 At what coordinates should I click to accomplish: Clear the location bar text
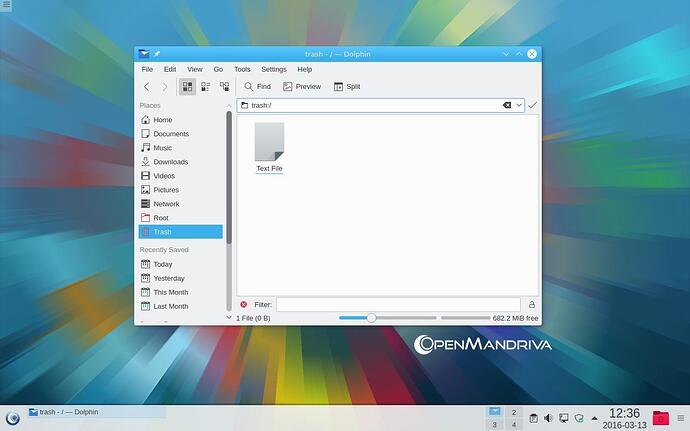[x=507, y=105]
